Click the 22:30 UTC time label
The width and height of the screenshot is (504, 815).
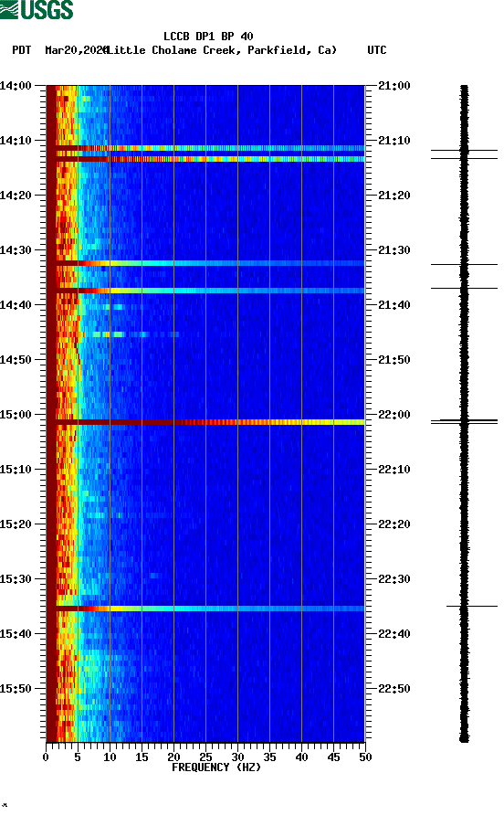pos(394,579)
